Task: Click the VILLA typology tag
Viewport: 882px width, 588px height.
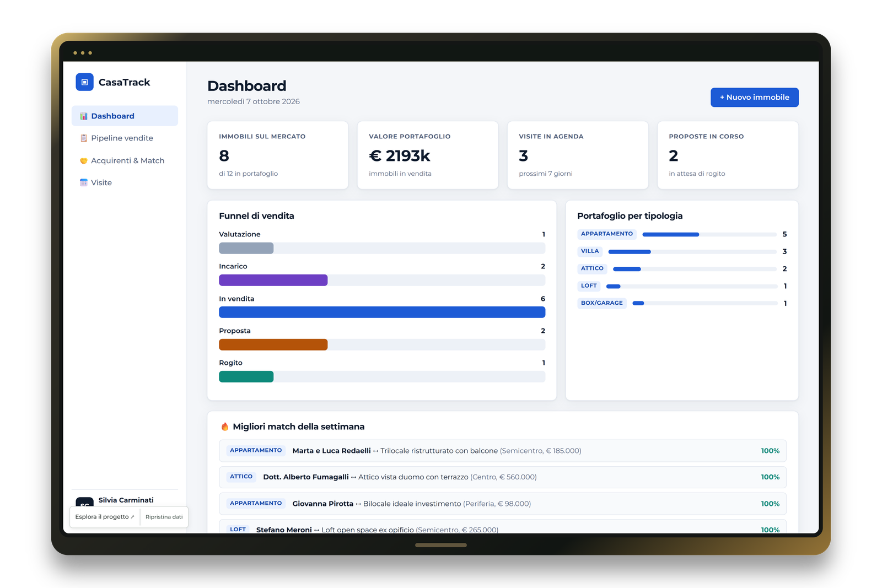Action: pos(590,251)
